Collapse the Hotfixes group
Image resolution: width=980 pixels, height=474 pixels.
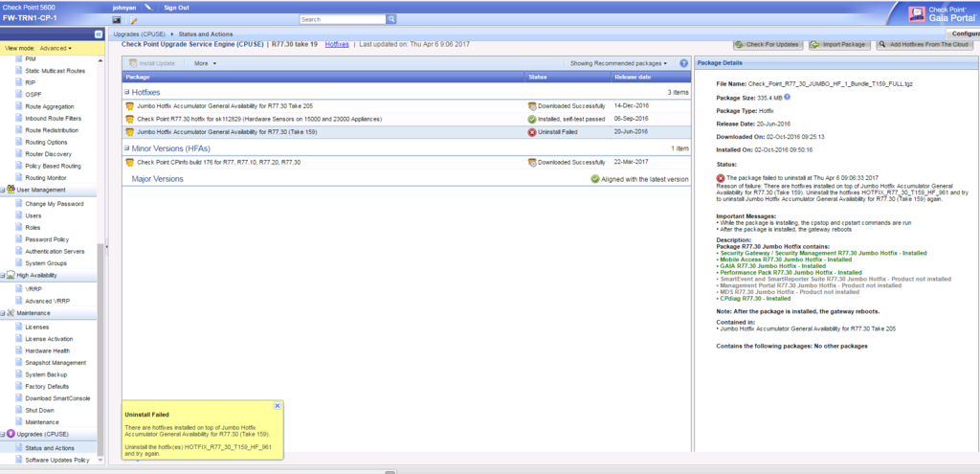coord(127,92)
